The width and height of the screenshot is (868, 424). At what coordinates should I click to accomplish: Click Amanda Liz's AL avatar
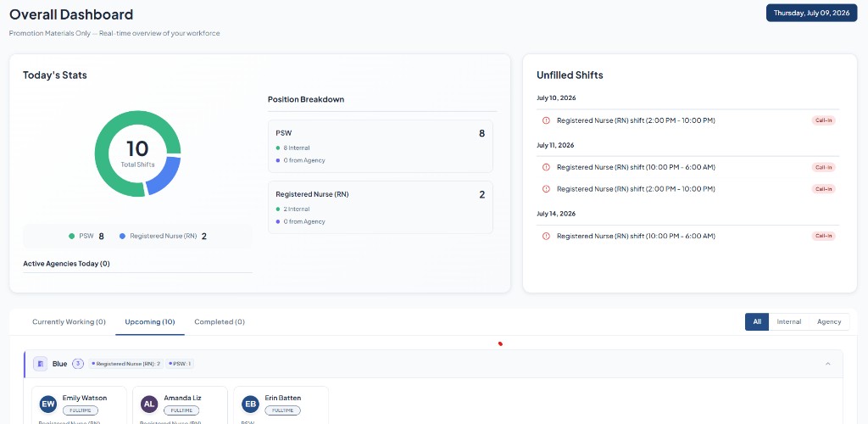149,404
